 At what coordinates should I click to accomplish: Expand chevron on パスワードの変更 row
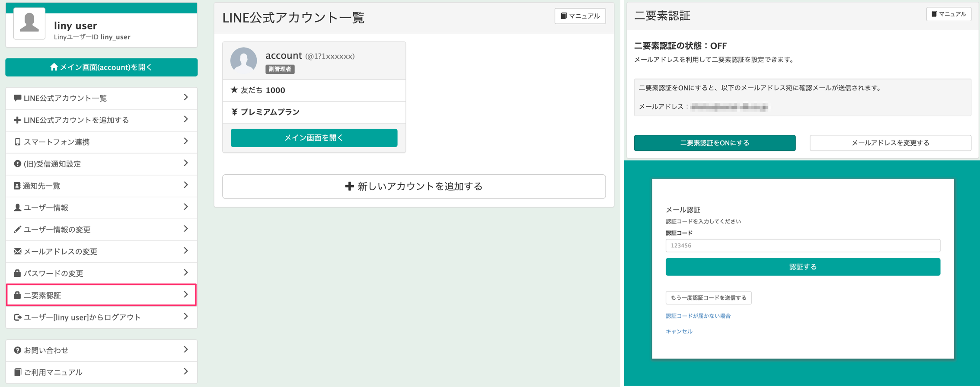point(186,272)
